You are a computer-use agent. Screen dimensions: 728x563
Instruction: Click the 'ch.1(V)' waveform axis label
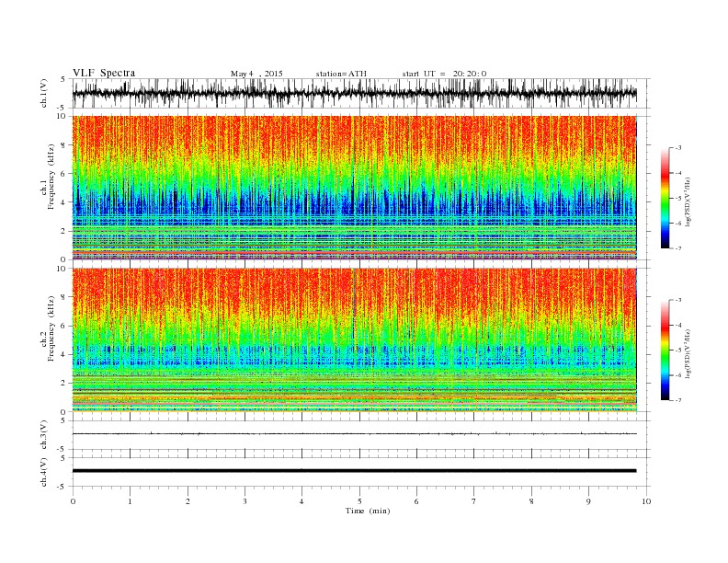pyautogui.click(x=44, y=93)
